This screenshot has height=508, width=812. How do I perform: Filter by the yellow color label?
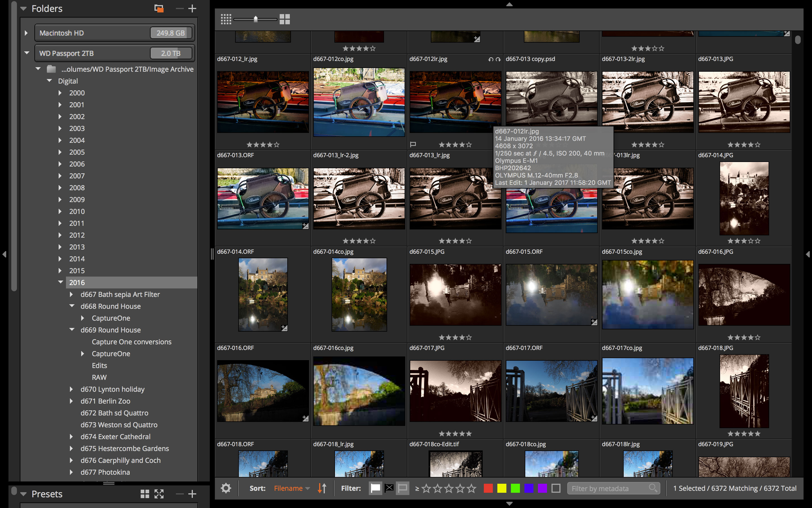[502, 488]
